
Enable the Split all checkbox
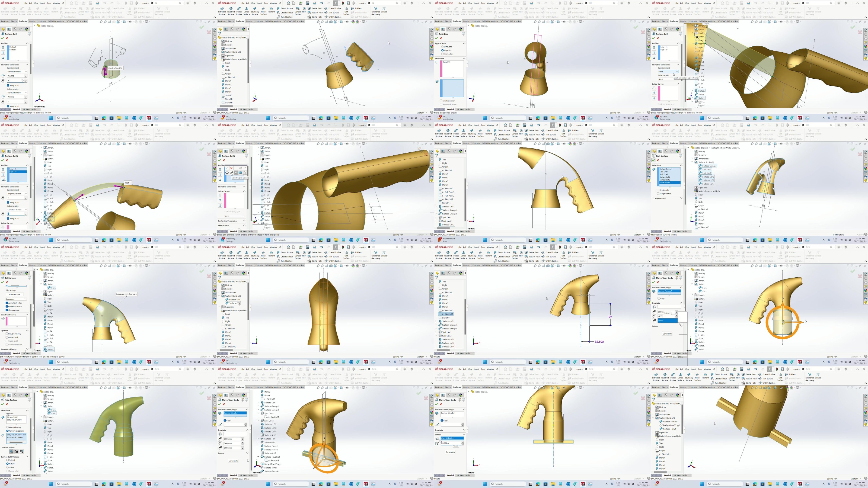7,460
